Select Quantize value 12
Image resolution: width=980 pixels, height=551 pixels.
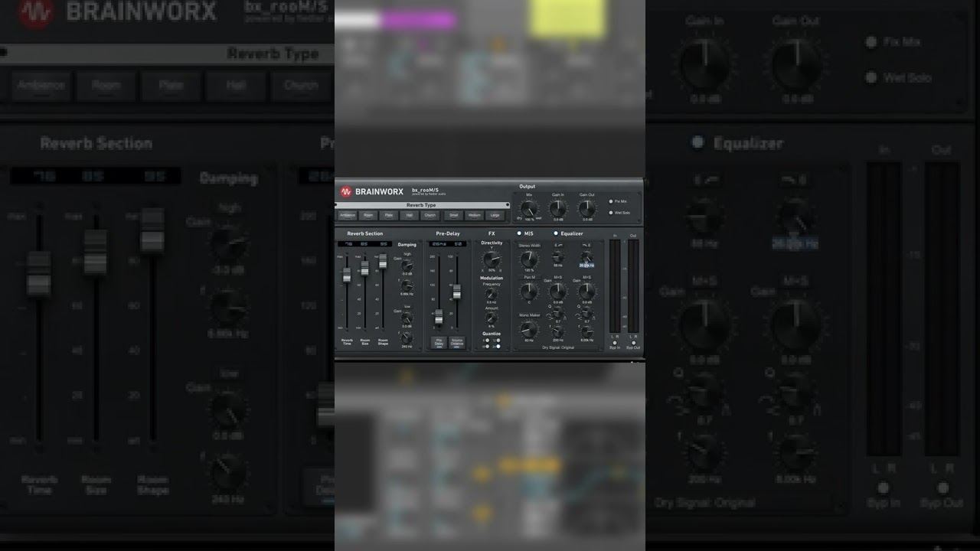(x=498, y=341)
